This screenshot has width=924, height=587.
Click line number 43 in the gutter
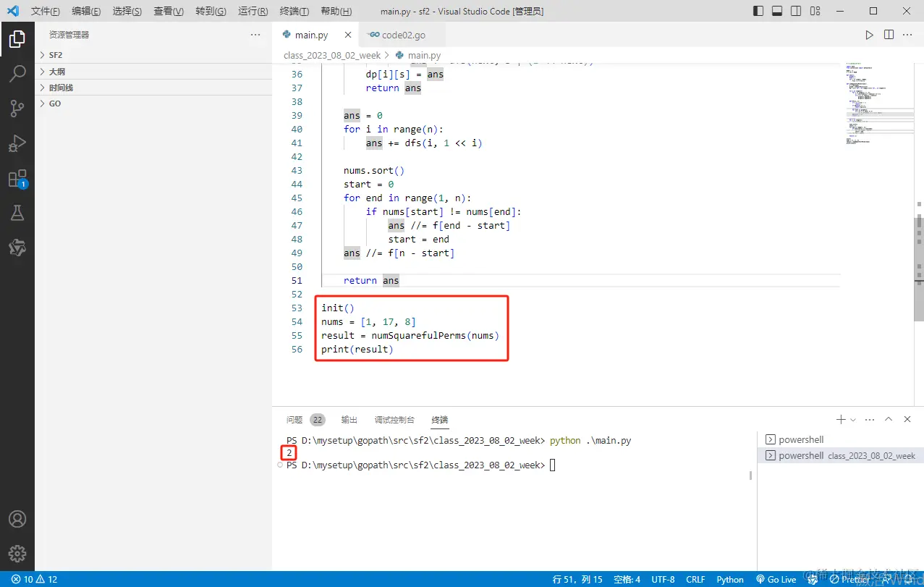tap(297, 171)
